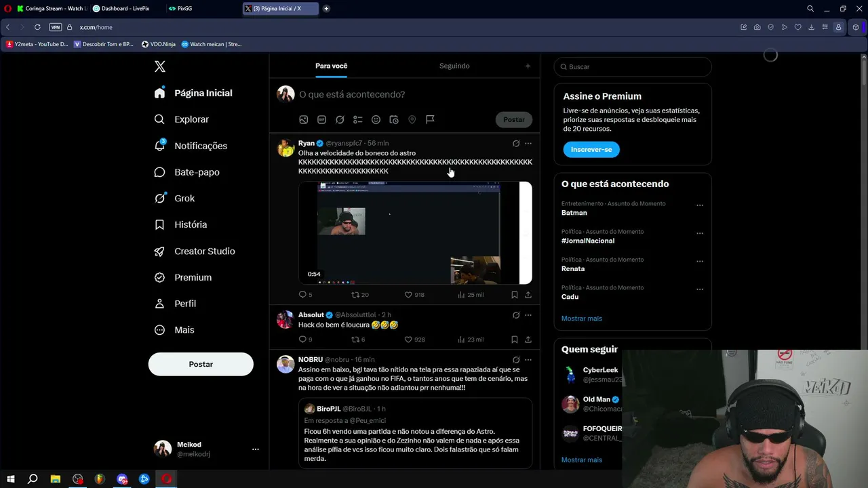The width and height of the screenshot is (868, 488).
Task: Click Mostrar mais under Quem seguir
Action: click(x=582, y=460)
